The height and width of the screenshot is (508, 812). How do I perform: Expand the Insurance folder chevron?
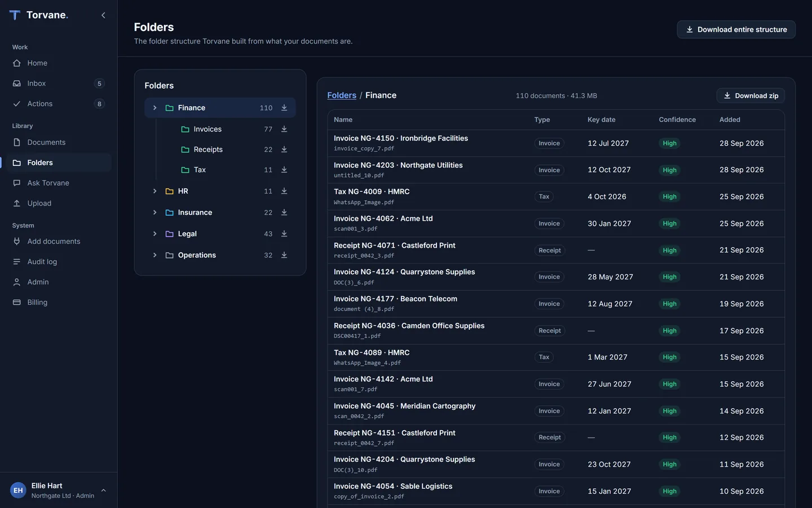pos(155,213)
